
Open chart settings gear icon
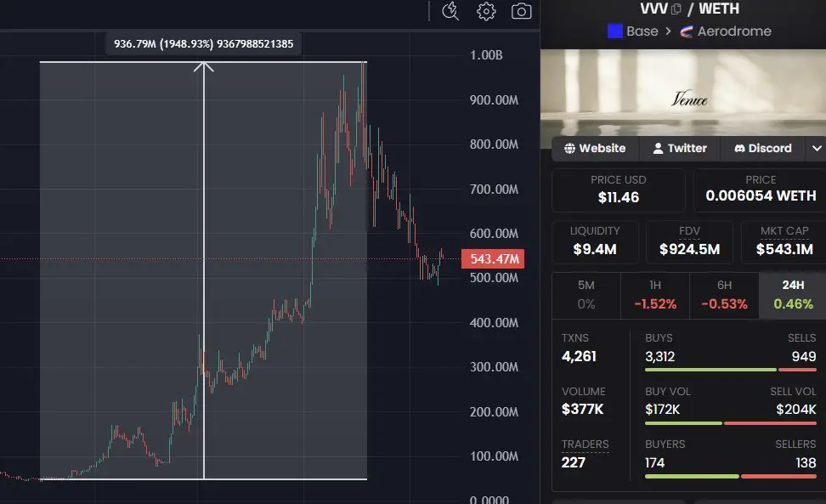coord(486,11)
